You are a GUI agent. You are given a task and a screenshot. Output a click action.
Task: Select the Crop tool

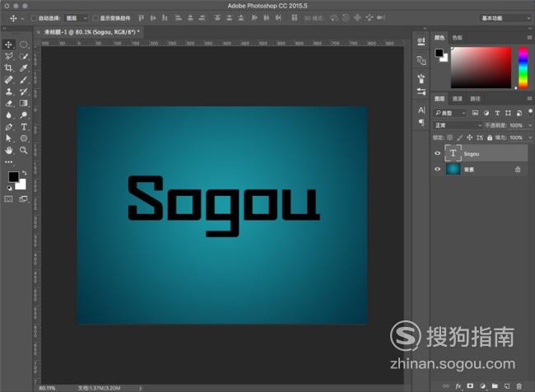pos(8,68)
